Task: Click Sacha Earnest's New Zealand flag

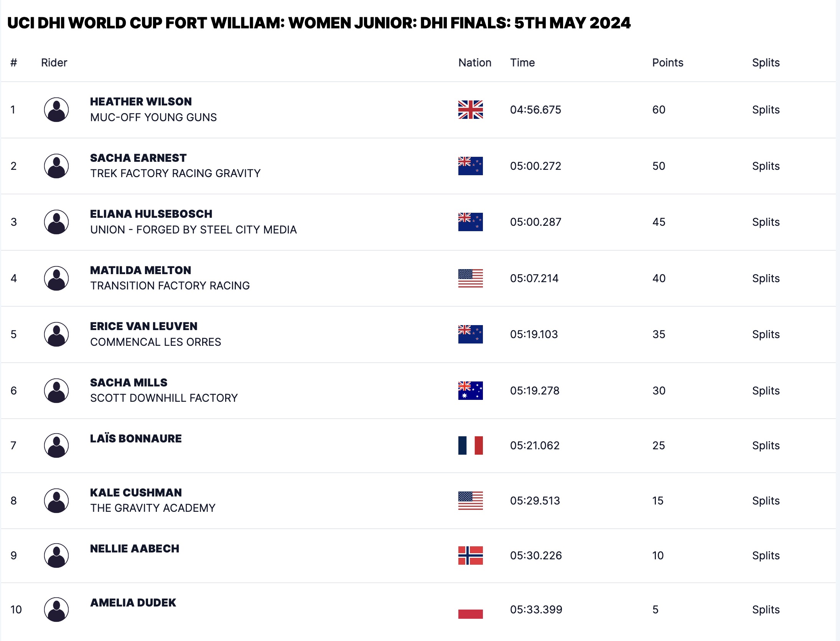Action: [470, 166]
